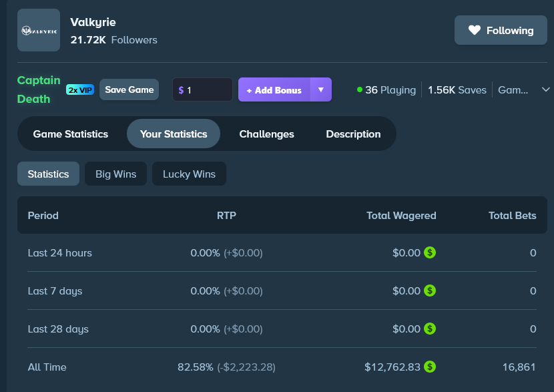Click the 21.72K Followers count
This screenshot has height=392, width=554.
point(113,40)
